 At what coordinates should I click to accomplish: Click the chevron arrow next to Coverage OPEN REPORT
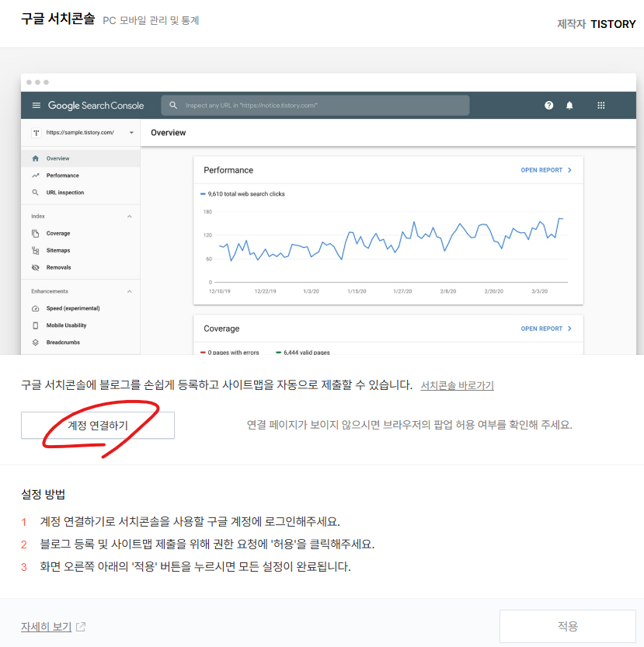(569, 329)
